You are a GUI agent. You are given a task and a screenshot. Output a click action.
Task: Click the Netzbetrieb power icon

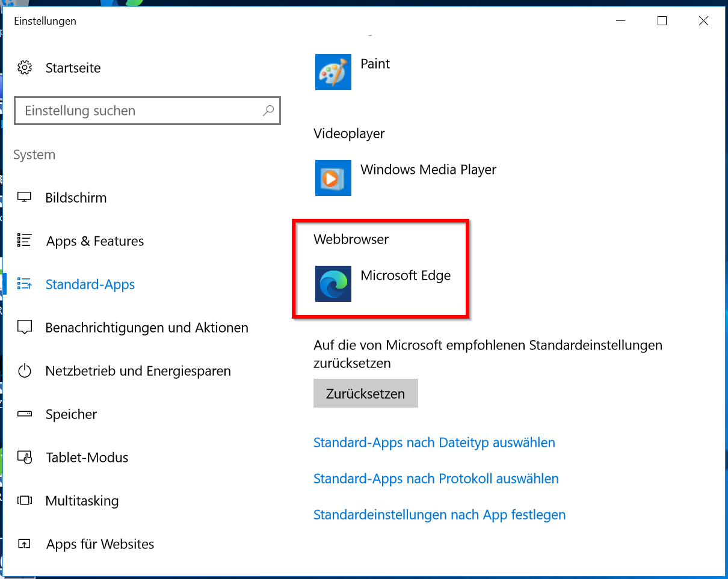(25, 371)
